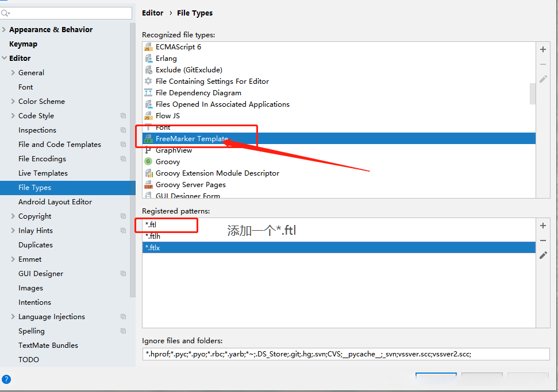The height and width of the screenshot is (392, 558).
Task: Add a new recognized file type
Action: 543,49
